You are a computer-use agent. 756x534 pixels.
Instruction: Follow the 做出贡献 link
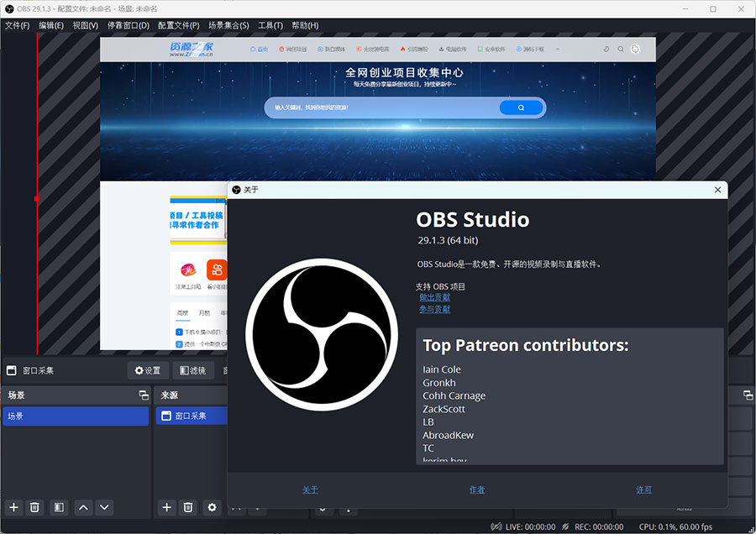[434, 297]
